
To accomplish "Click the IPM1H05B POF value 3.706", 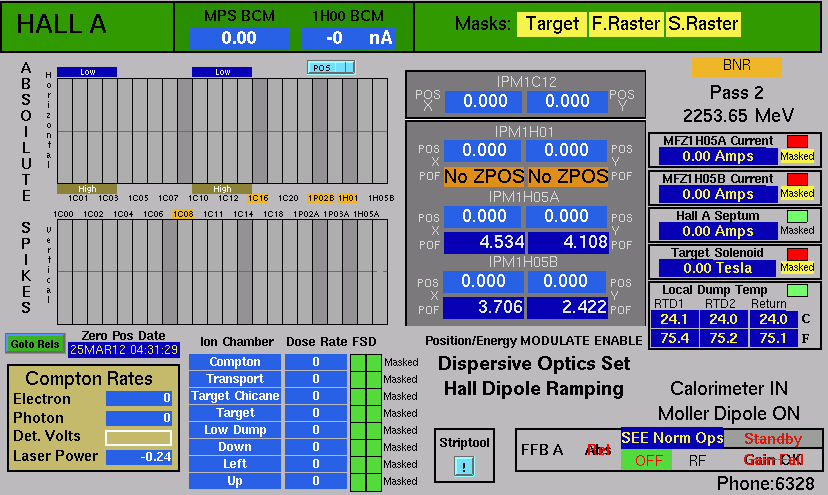I will (x=483, y=307).
